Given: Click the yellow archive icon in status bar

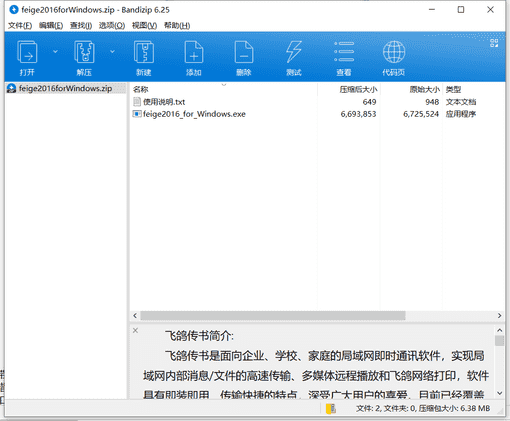Looking at the screenshot, I should pyautogui.click(x=330, y=408).
